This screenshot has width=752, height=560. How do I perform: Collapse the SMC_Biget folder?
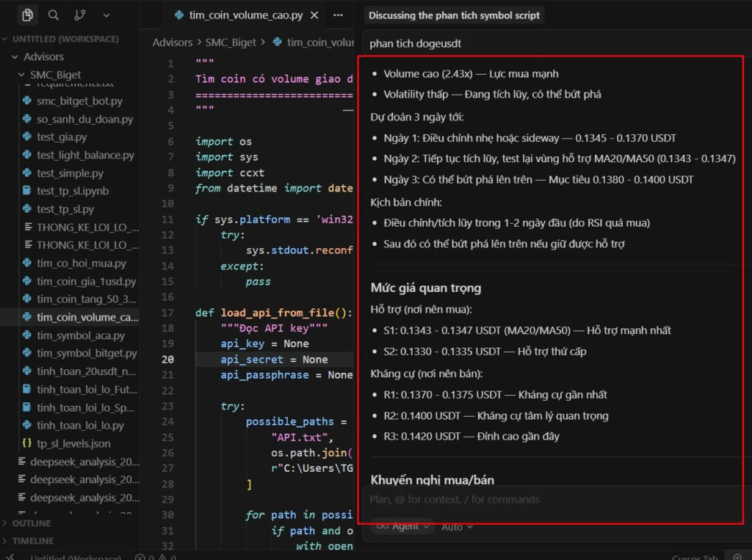pyautogui.click(x=21, y=75)
